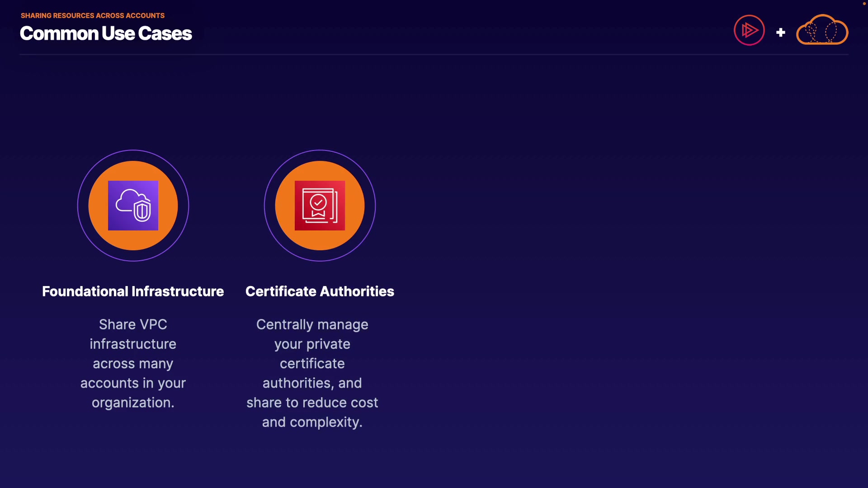Click the Certificate Authorities heading
The height and width of the screenshot is (488, 868).
point(320,291)
